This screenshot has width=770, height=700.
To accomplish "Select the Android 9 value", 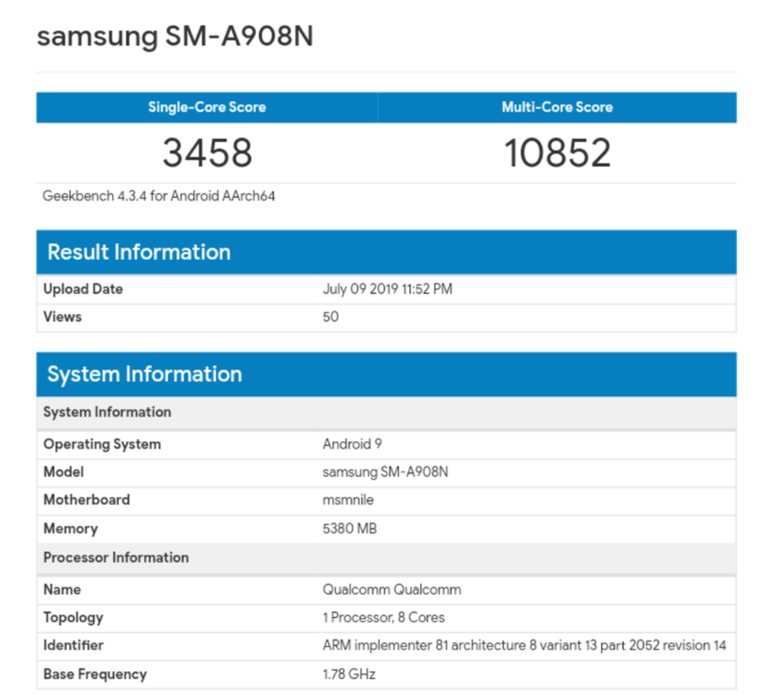I will (x=352, y=444).
